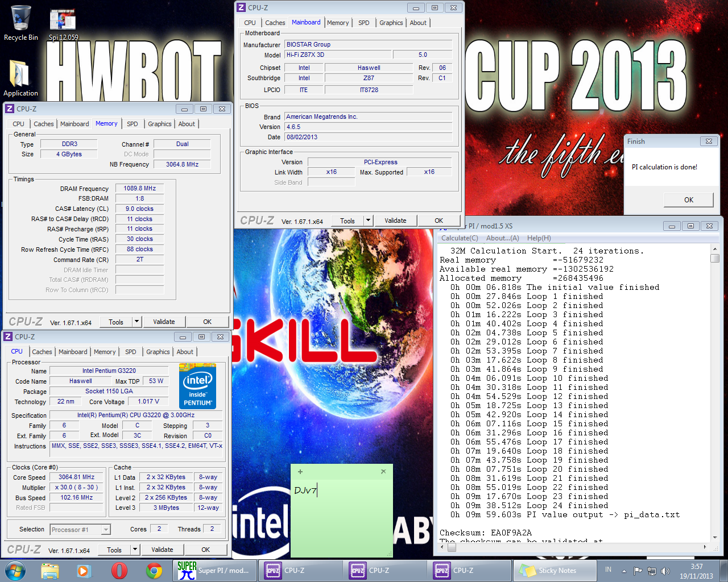This screenshot has height=582, width=728.
Task: Select the Graphics tab in Memory CPU-Z window
Action: (x=160, y=124)
